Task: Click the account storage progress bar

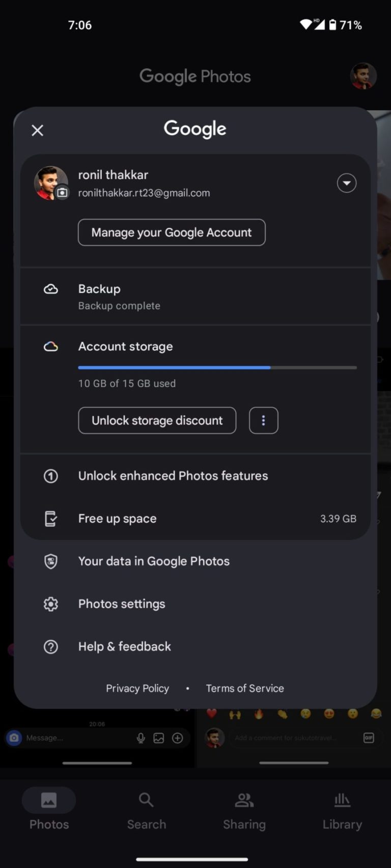Action: click(217, 367)
